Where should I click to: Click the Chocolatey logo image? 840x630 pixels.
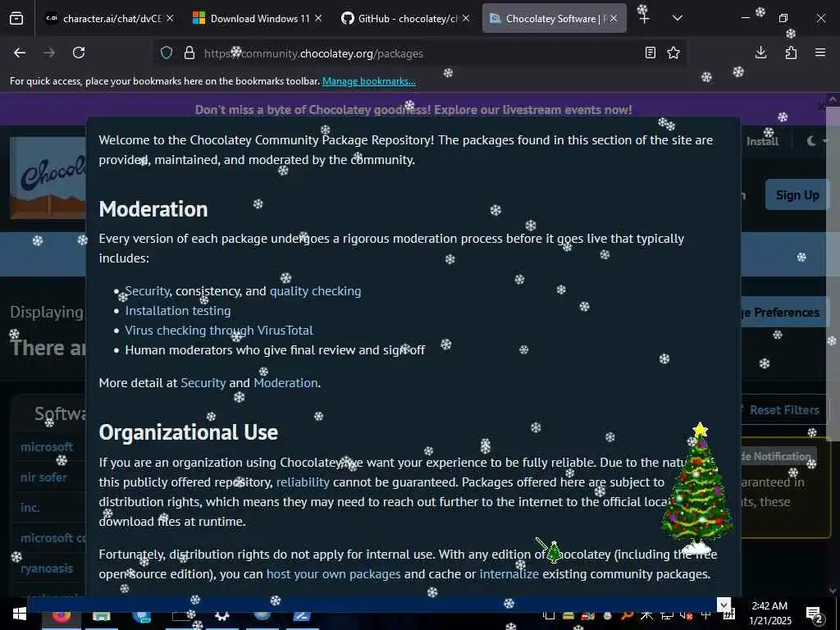48,178
